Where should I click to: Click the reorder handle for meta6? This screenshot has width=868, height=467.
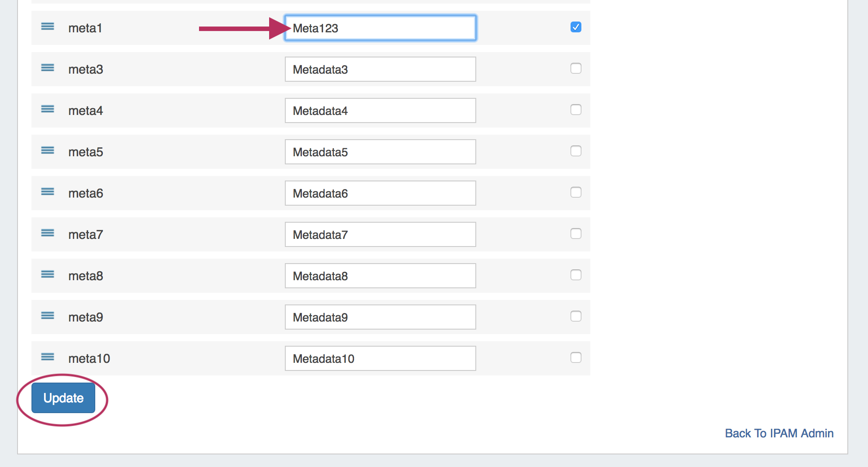[x=48, y=192]
